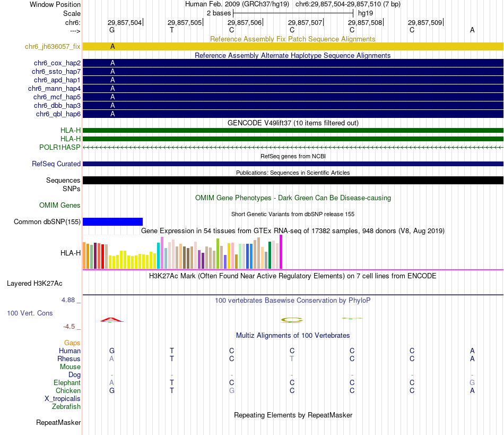Click the GTEx HLA-H expression bar chart
This screenshot has width=504, height=435.
pyautogui.click(x=183, y=252)
